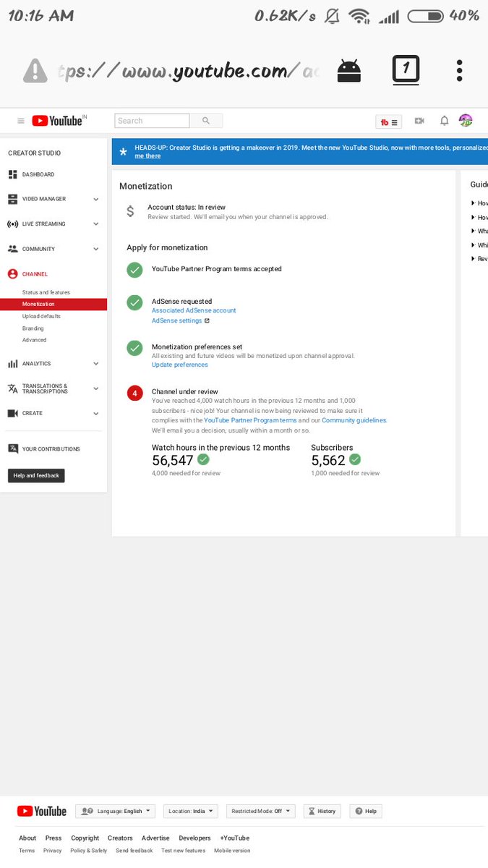This screenshot has width=488, height=868.
Task: Tap the browser URL address bar
Action: click(x=188, y=71)
